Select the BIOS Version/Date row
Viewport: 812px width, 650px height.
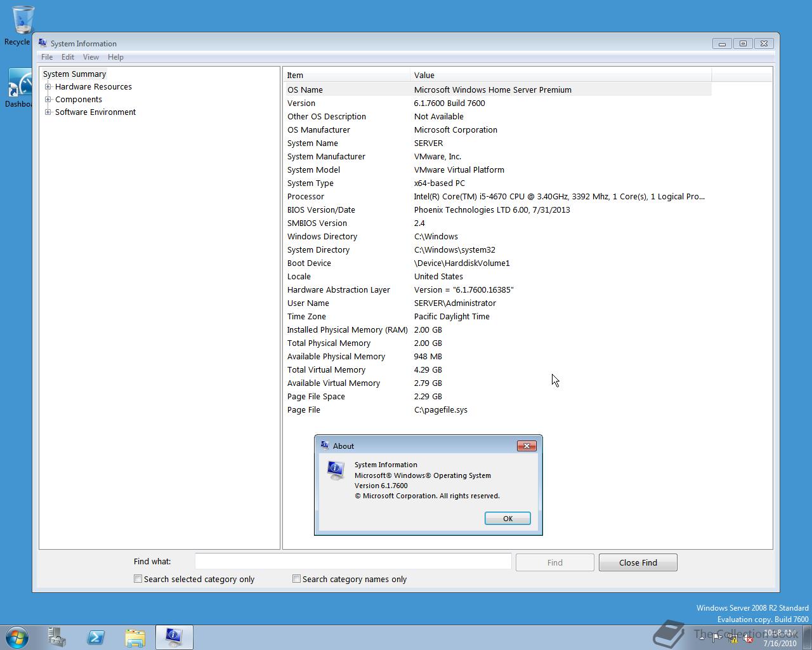[x=497, y=210]
